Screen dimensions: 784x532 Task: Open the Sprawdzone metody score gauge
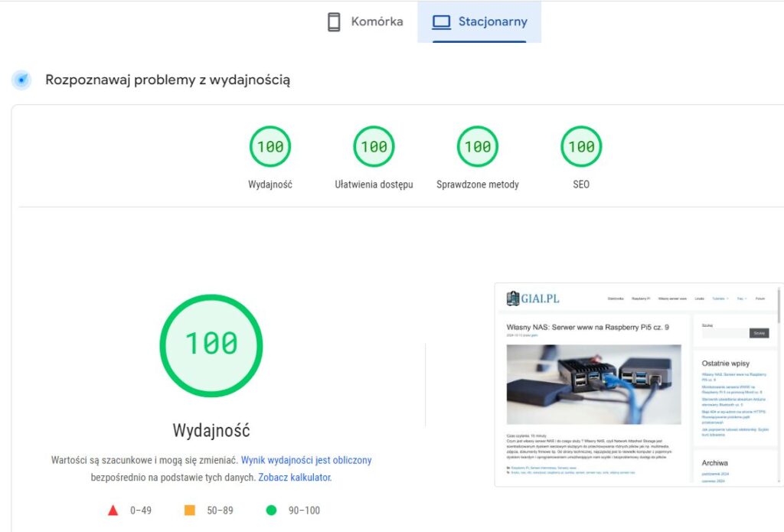tap(478, 146)
